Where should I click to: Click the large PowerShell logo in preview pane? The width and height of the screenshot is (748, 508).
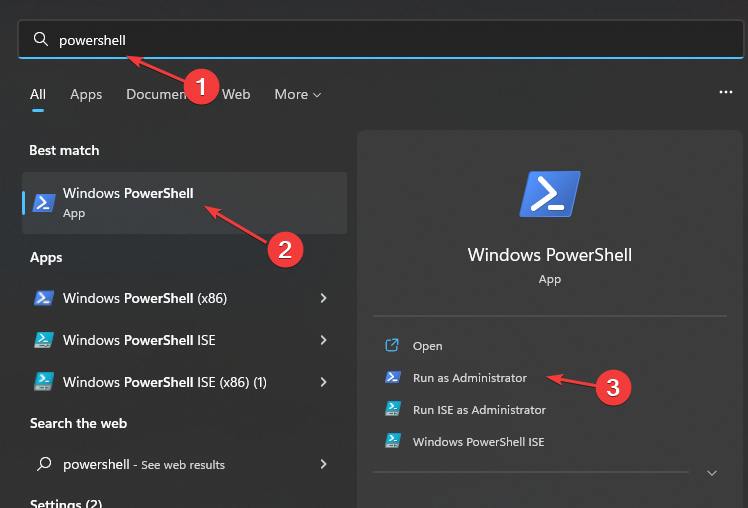[550, 194]
